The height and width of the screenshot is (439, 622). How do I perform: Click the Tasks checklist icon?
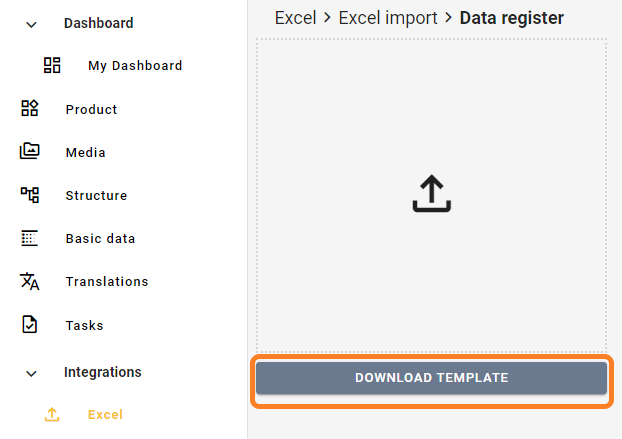(x=30, y=325)
